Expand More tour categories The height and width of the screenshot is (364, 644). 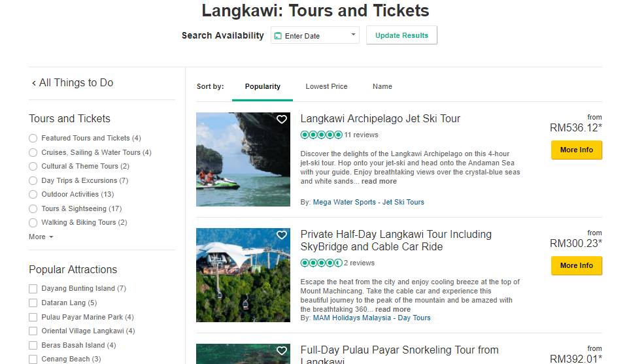click(41, 237)
